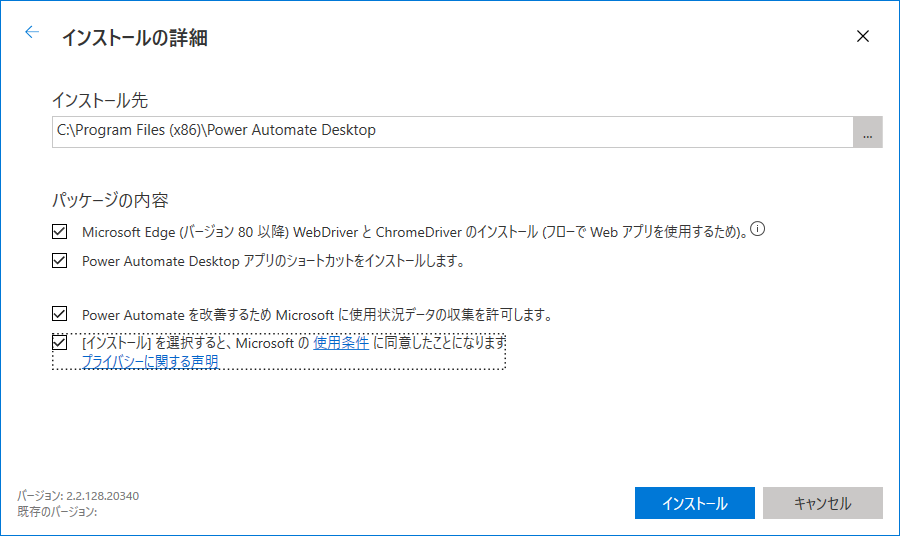Browse for folder using the ellipsis button
Screen dimensions: 900x536
[x=867, y=132]
